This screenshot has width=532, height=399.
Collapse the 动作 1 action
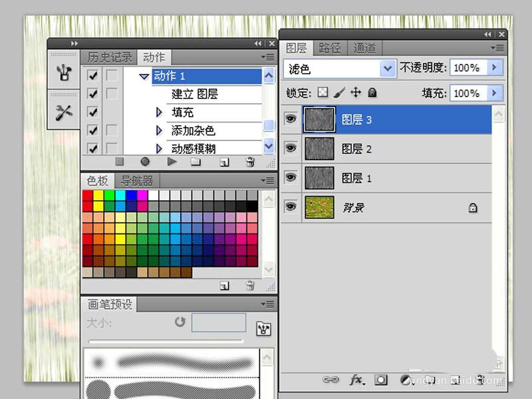pos(144,76)
